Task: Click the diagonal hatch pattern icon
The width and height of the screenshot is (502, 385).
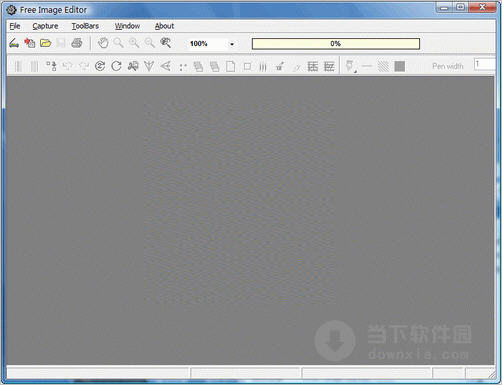Action: [383, 66]
